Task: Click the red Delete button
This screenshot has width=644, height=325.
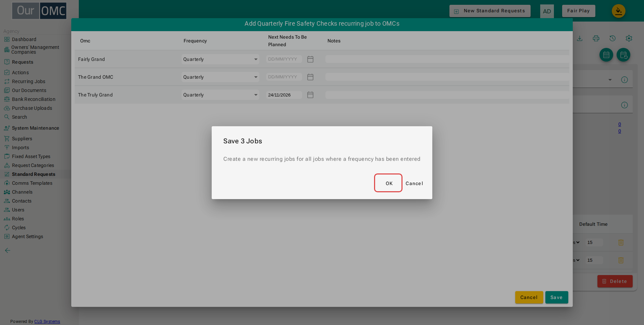Action: (x=615, y=281)
